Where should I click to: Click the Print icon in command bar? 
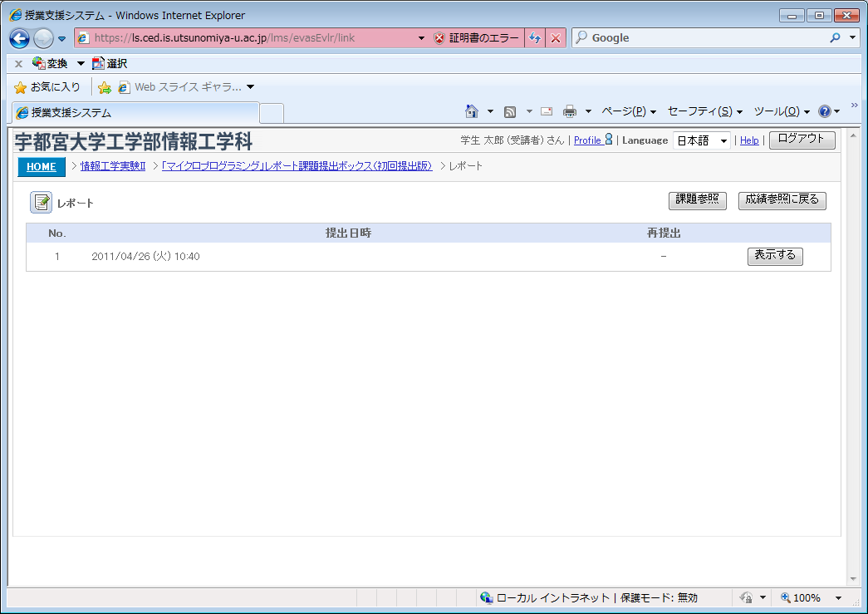[570, 111]
